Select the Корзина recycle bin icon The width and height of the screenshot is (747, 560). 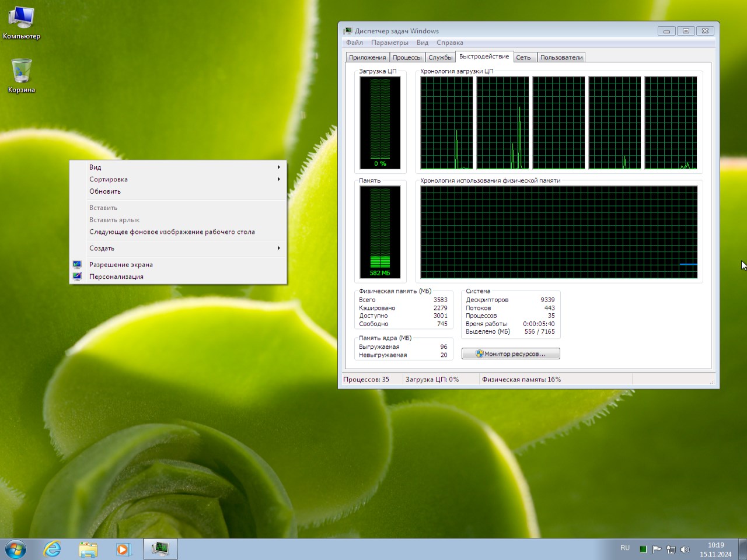[x=22, y=76]
